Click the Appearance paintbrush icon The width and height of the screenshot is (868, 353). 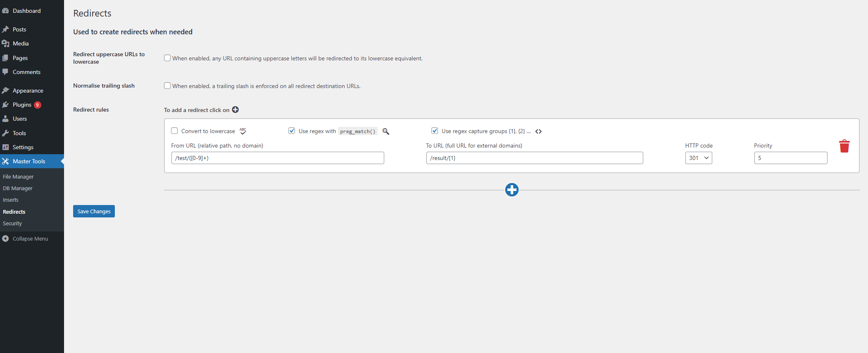pyautogui.click(x=5, y=91)
